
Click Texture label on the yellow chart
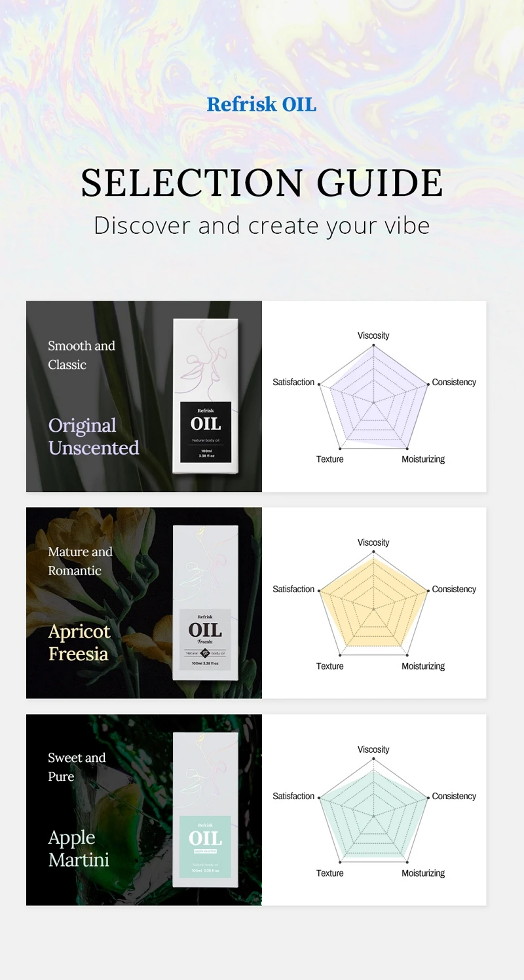point(330,666)
